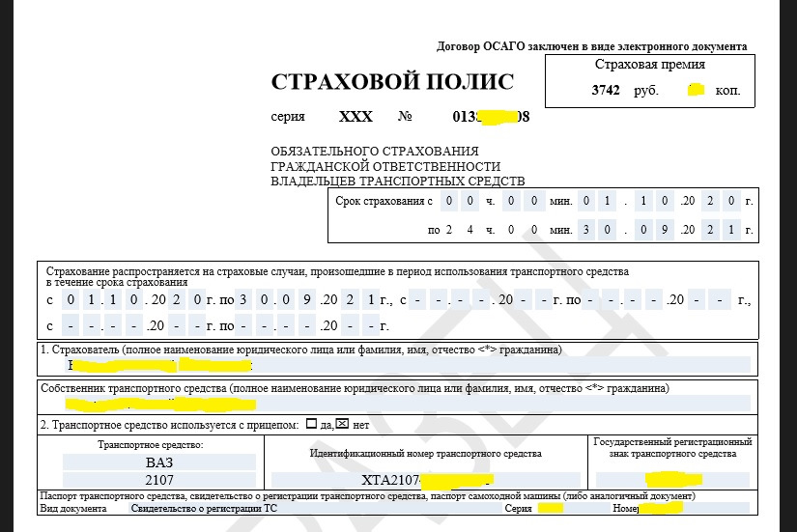Image resolution: width=797 pixels, height=532 pixels.
Task: Click the 'Вид документа' label
Action: (x=73, y=509)
